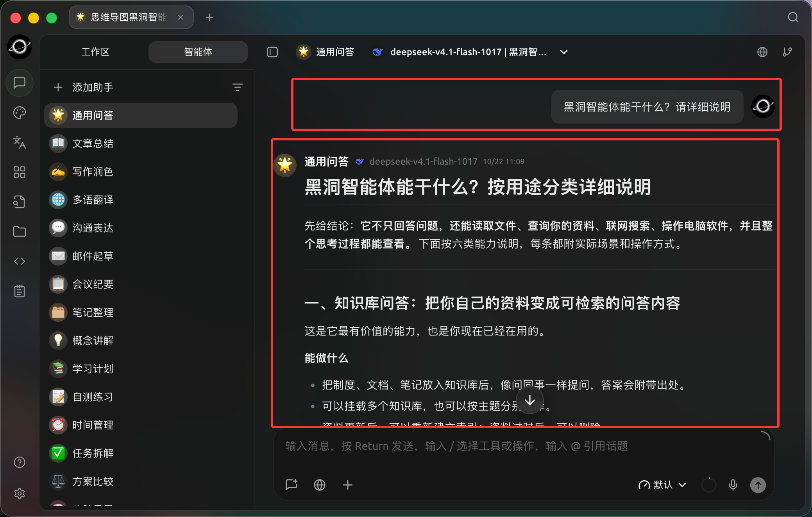Click the plus attachment icon in input toolbar

point(348,485)
